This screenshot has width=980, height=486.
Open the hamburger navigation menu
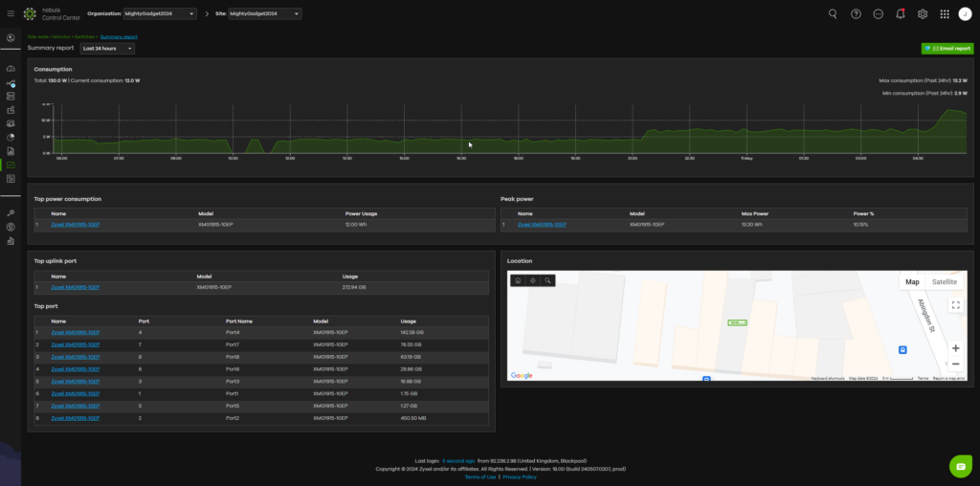(x=11, y=13)
